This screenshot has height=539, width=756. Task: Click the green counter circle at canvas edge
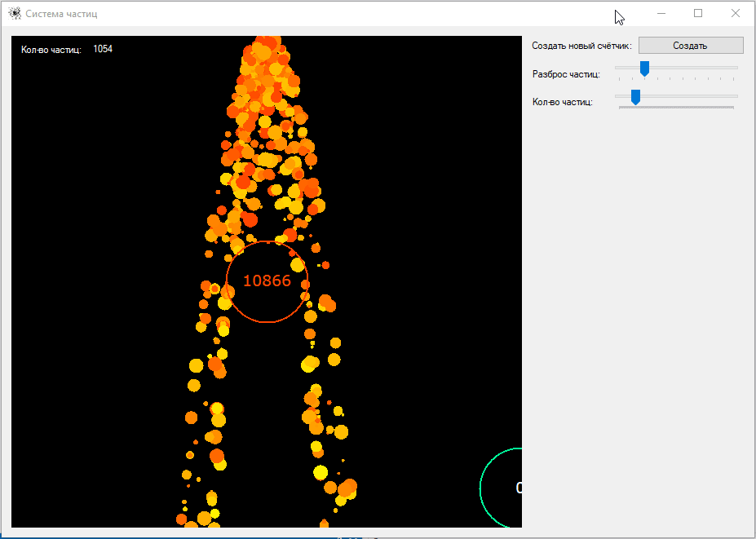(x=499, y=488)
